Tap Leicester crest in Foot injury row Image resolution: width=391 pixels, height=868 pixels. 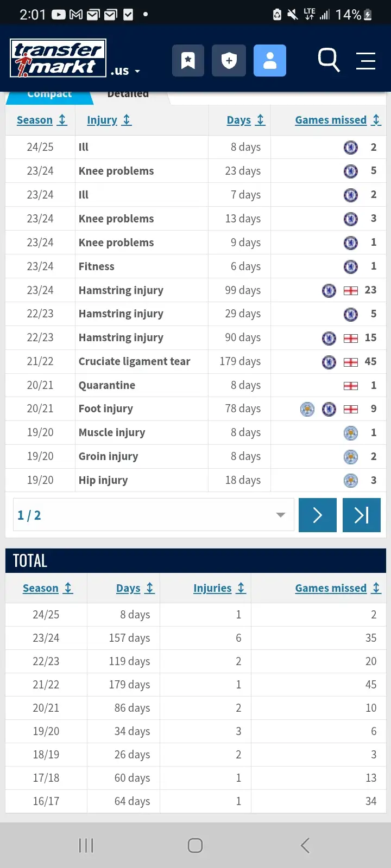coord(307,409)
